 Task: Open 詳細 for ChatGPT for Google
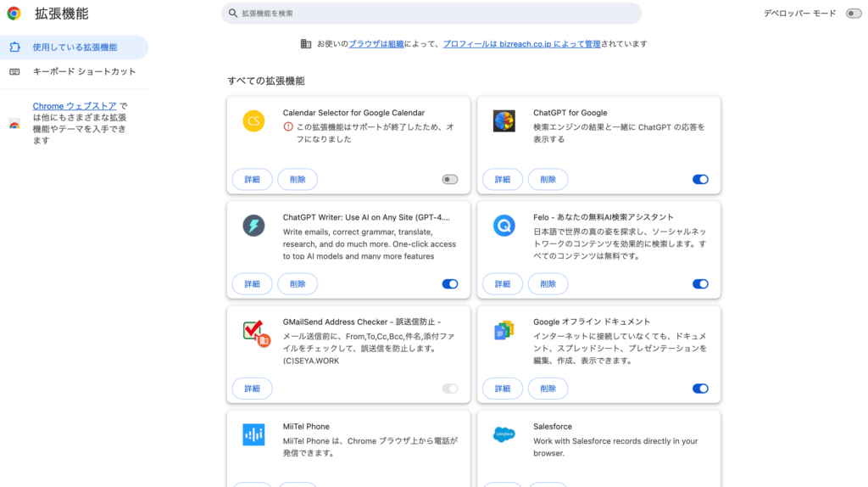click(502, 180)
